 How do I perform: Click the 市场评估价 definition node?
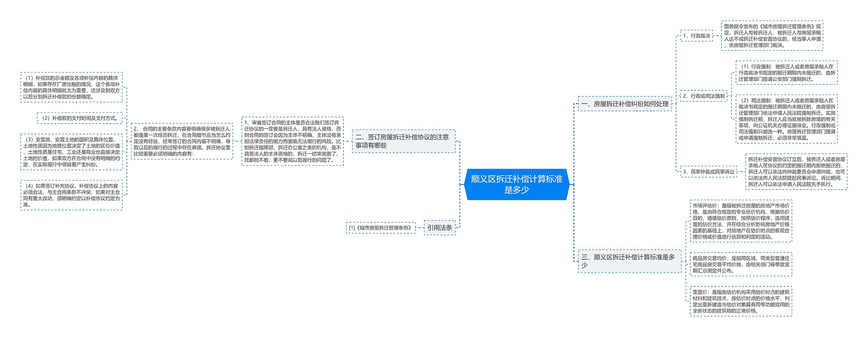(x=741, y=221)
